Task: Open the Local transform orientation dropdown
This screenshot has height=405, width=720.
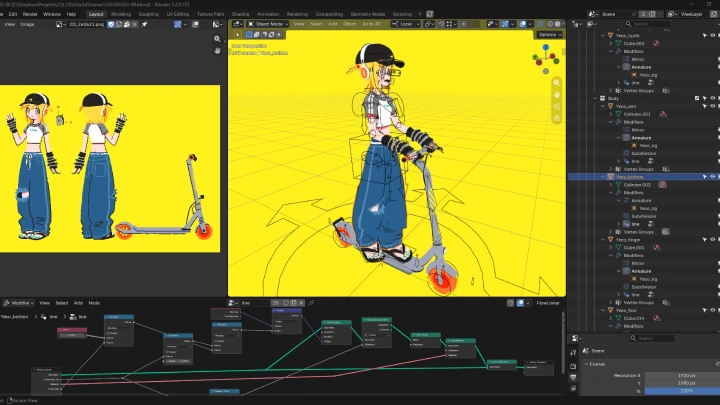Action: (x=405, y=24)
